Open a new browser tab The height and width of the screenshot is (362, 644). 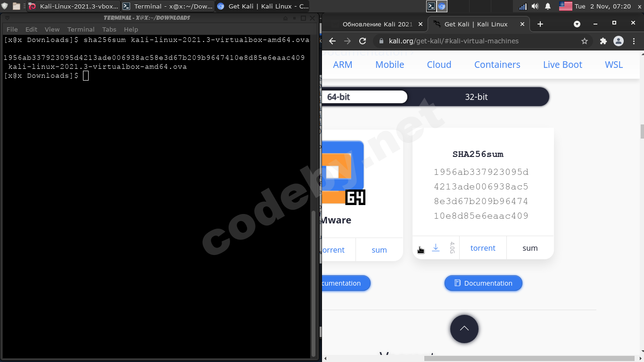coord(540,24)
